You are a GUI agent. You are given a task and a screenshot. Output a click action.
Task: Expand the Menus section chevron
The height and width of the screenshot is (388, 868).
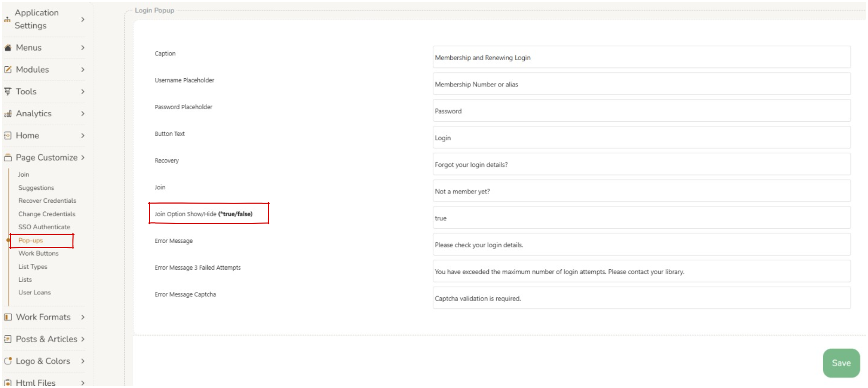[83, 47]
